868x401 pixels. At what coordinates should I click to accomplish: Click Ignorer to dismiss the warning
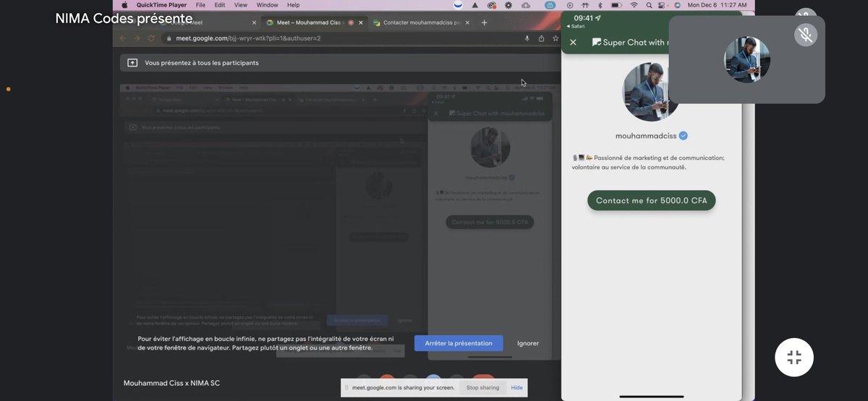(528, 343)
